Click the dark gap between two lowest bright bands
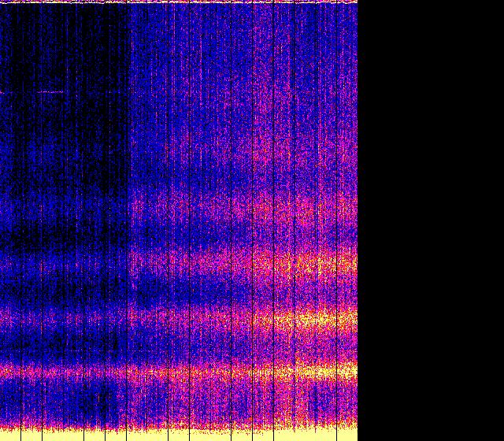 click(236, 345)
